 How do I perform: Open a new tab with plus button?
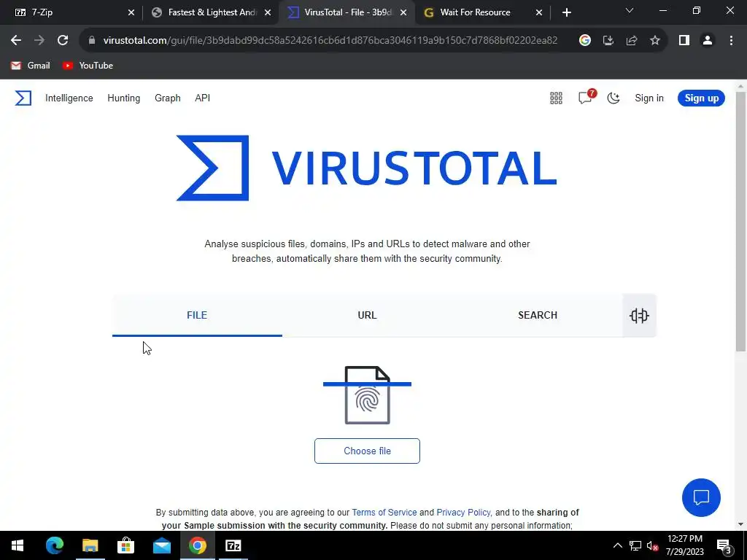[566, 12]
